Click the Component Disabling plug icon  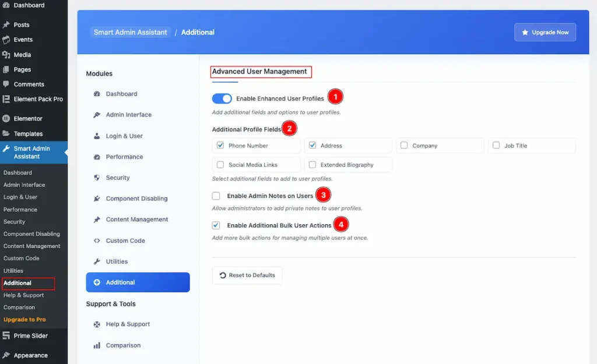click(97, 199)
